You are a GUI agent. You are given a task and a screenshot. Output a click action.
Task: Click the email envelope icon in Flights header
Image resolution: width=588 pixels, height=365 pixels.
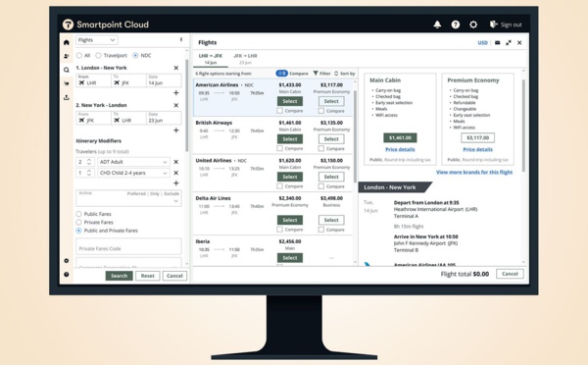tap(497, 43)
